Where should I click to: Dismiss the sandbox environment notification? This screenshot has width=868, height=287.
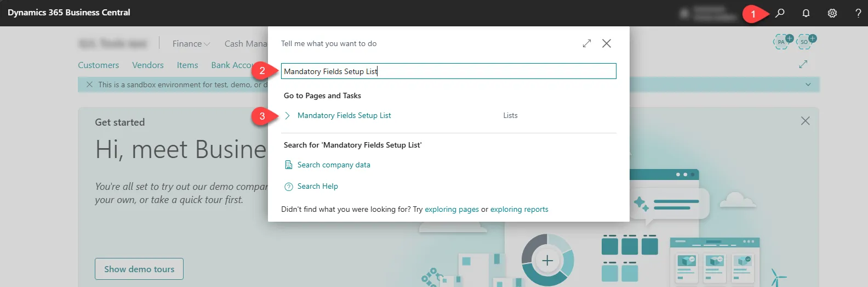[89, 85]
